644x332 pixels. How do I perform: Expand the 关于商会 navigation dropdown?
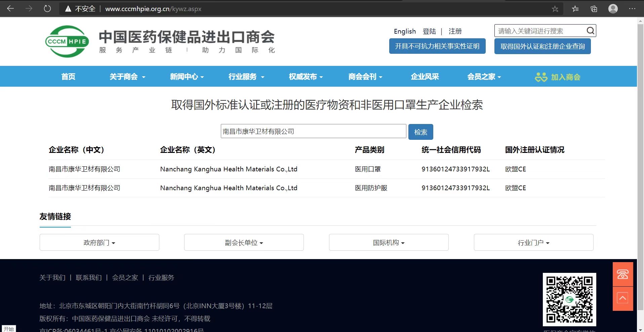[x=127, y=77]
